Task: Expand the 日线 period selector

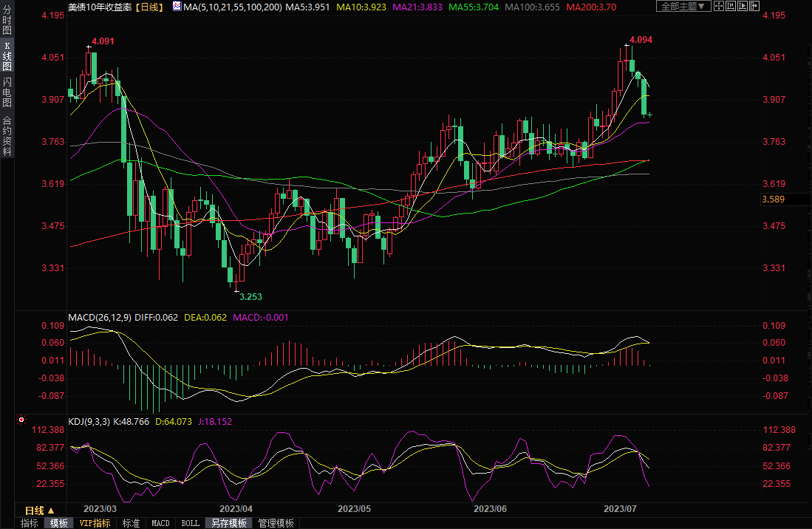Action: [x=39, y=511]
